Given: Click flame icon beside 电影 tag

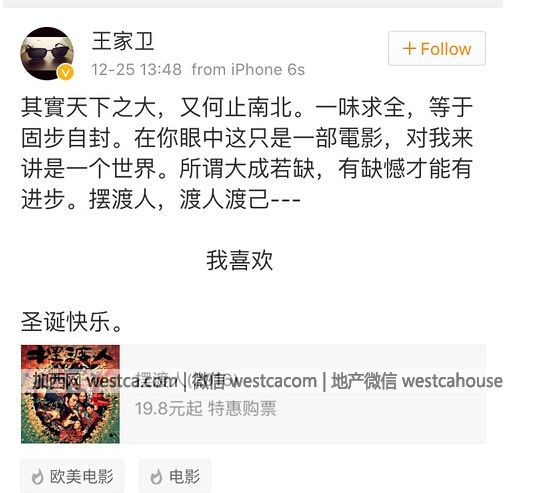Looking at the screenshot, I should click(156, 476).
